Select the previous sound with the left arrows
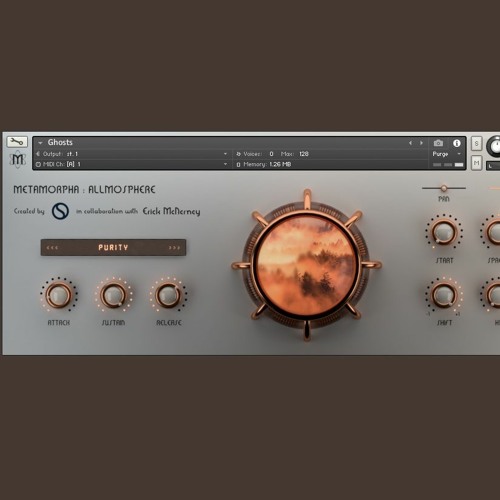 click(x=52, y=248)
